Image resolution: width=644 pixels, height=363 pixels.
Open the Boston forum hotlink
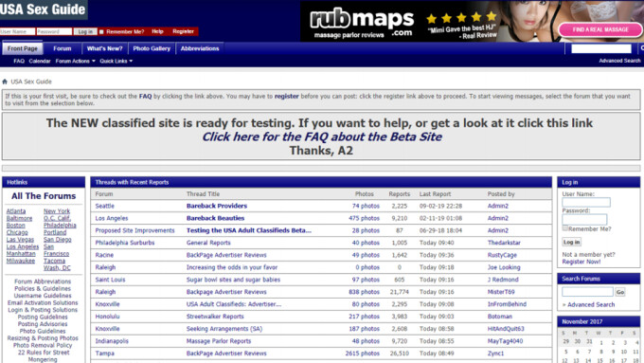15,226
